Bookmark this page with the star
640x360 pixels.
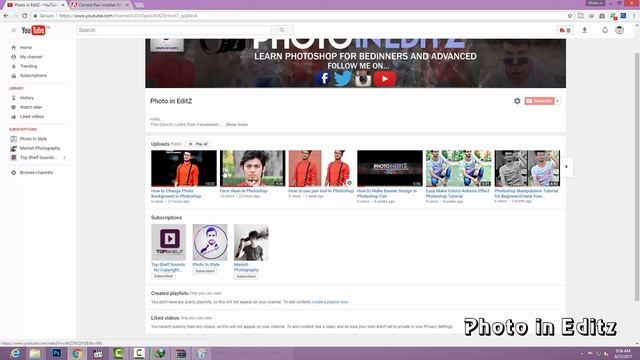pos(570,16)
